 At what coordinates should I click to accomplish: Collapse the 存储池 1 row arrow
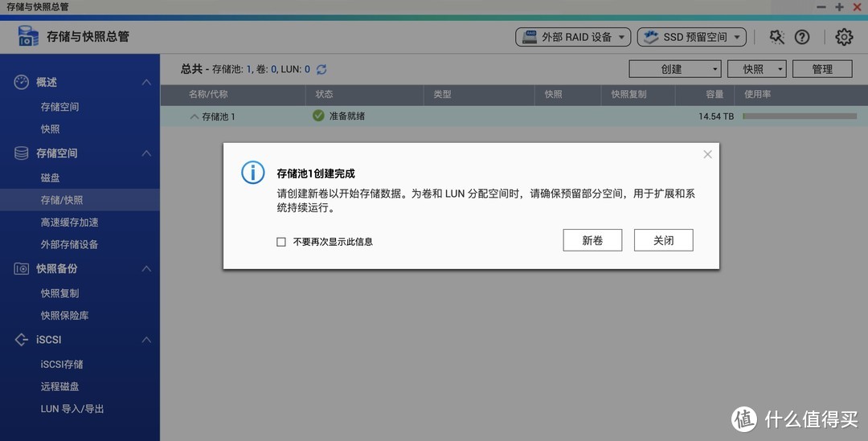point(194,116)
